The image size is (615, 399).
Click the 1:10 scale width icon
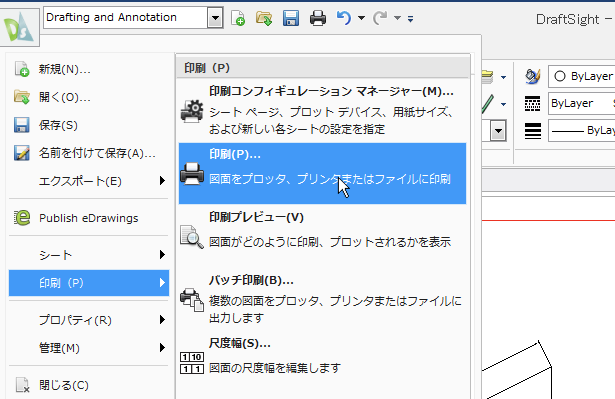(x=192, y=363)
